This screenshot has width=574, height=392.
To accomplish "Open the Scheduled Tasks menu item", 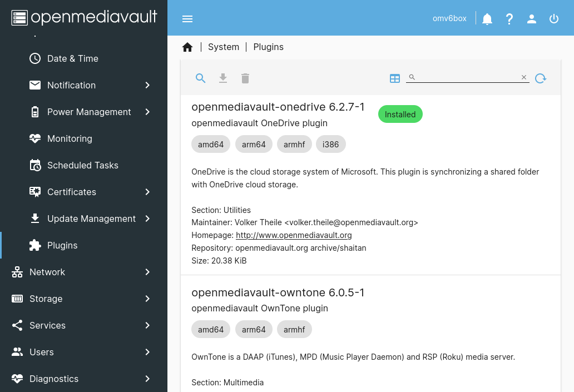I will click(x=83, y=166).
